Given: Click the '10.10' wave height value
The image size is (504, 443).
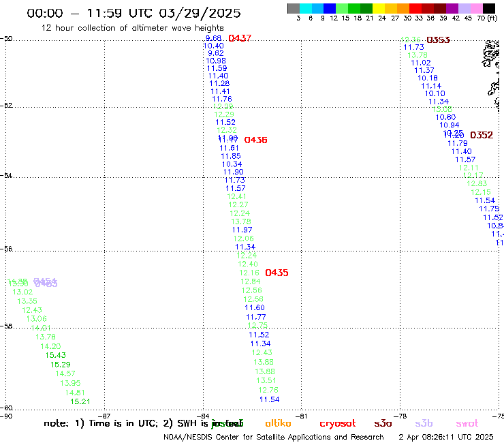Looking at the screenshot, I should click(x=435, y=93).
